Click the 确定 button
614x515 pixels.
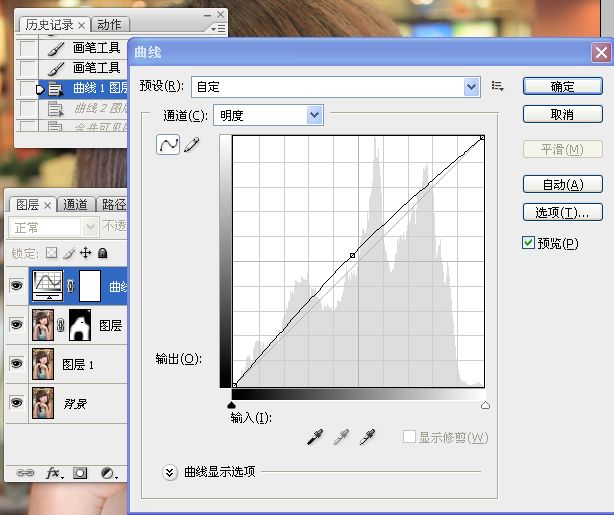click(562, 86)
